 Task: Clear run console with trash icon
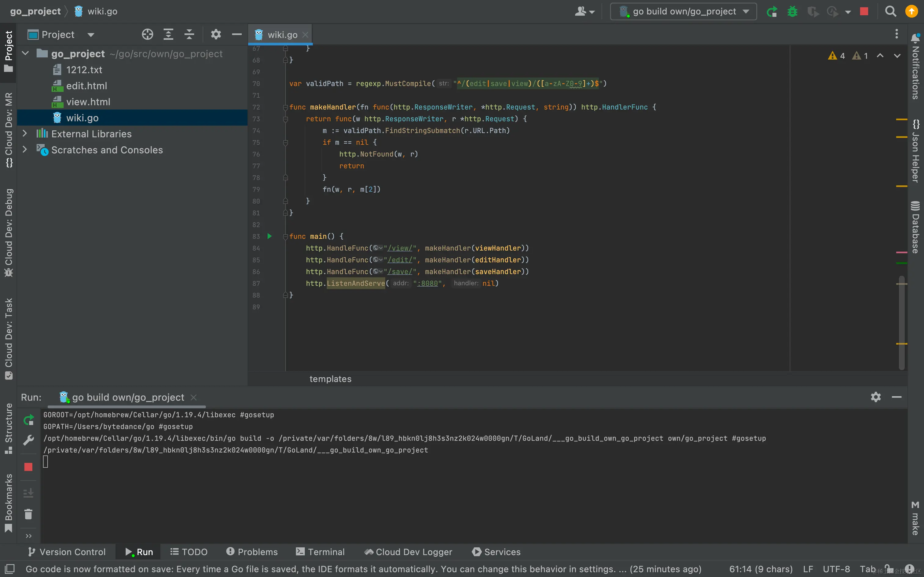coord(28,514)
